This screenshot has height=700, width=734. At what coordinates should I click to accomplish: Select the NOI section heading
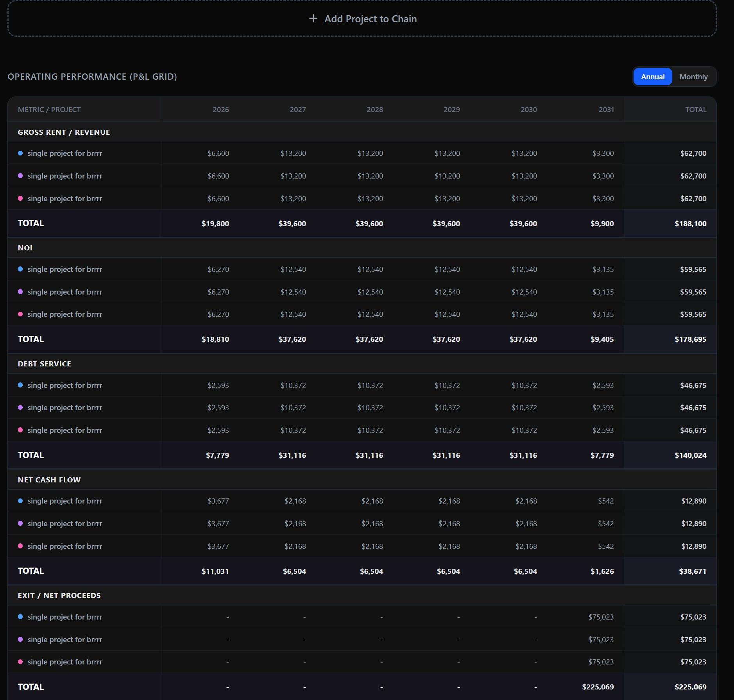(25, 248)
